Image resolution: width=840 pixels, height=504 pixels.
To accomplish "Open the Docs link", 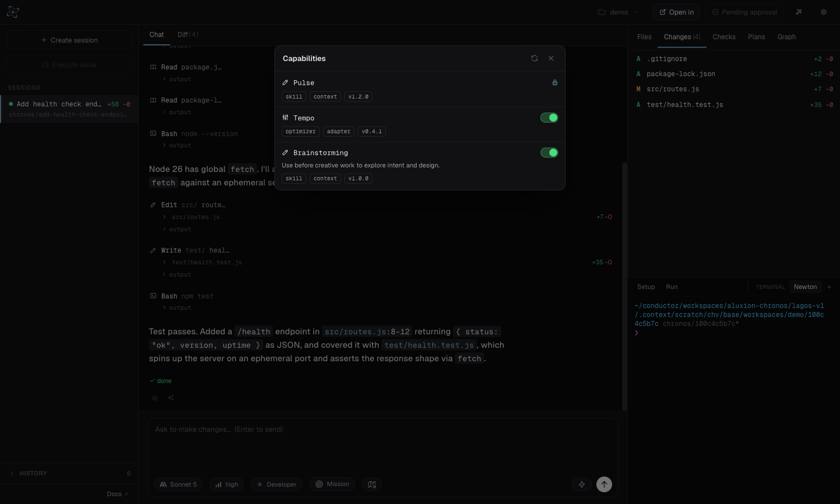I will pyautogui.click(x=118, y=494).
